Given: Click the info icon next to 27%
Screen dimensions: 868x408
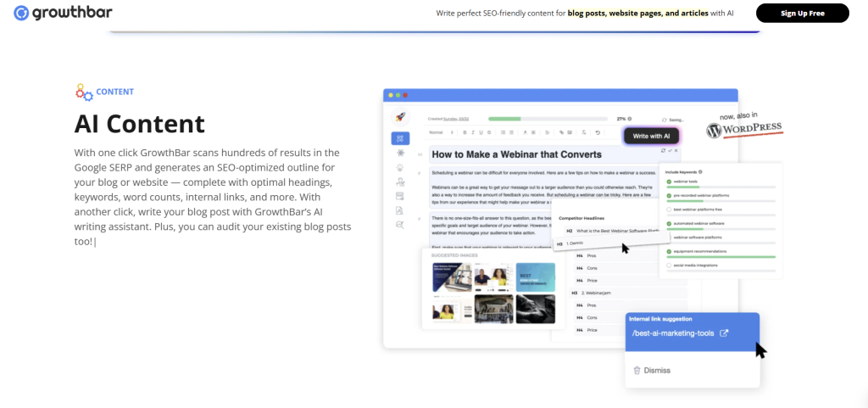Looking at the screenshot, I should tap(630, 119).
